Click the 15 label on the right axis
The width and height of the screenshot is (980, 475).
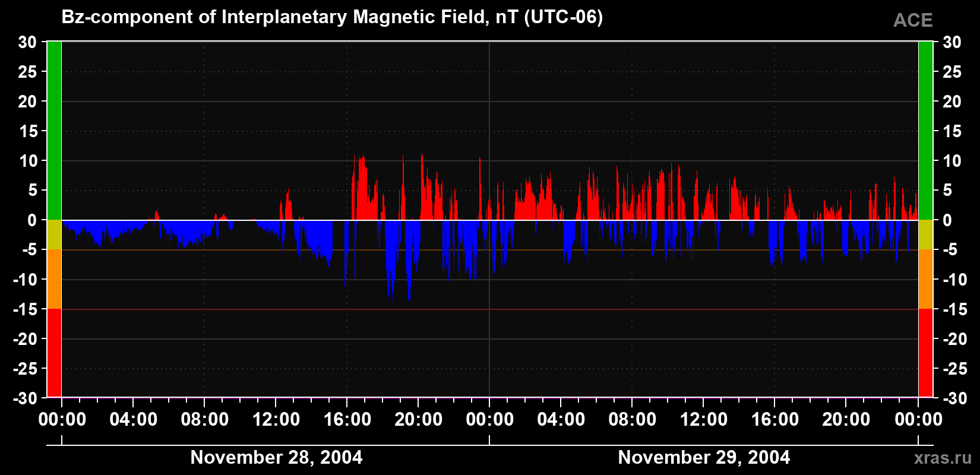[952, 131]
